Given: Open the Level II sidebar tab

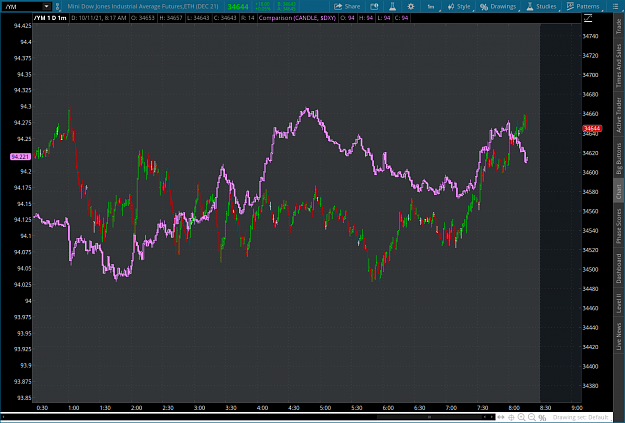Looking at the screenshot, I should (x=619, y=303).
